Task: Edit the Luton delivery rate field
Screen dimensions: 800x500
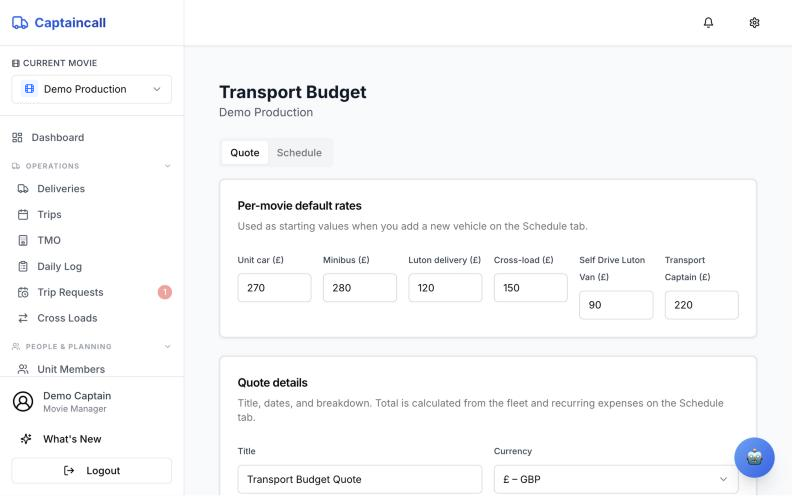Action: (445, 288)
